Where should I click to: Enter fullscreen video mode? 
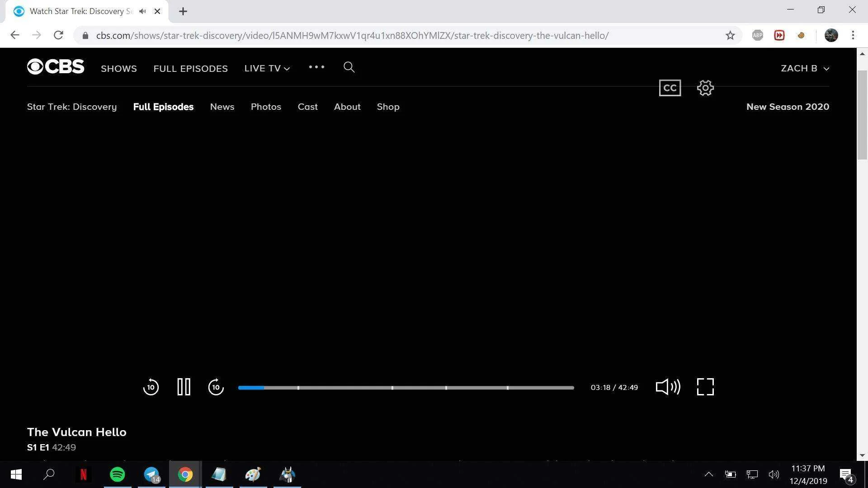point(705,387)
